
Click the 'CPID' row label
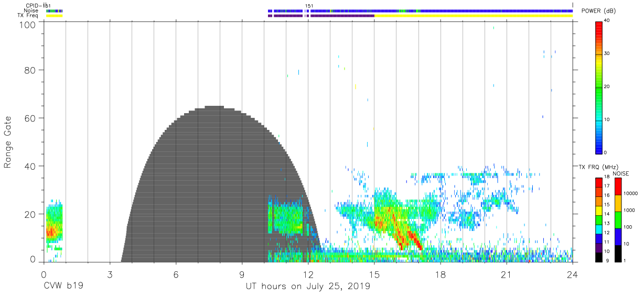32,6
